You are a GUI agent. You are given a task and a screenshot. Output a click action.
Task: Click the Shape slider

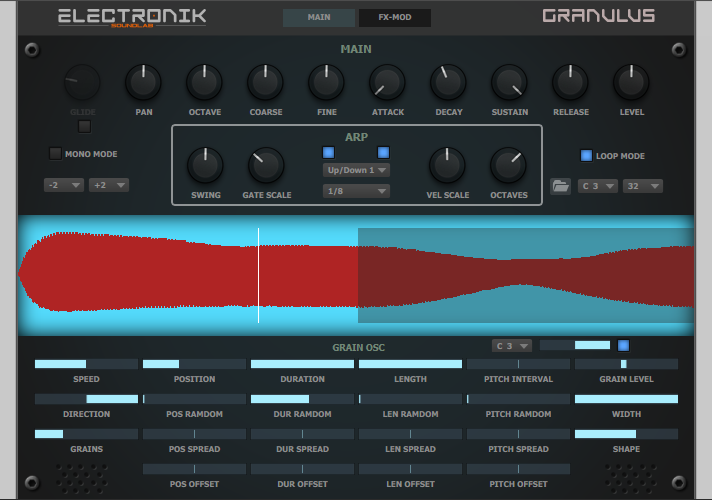(627, 434)
